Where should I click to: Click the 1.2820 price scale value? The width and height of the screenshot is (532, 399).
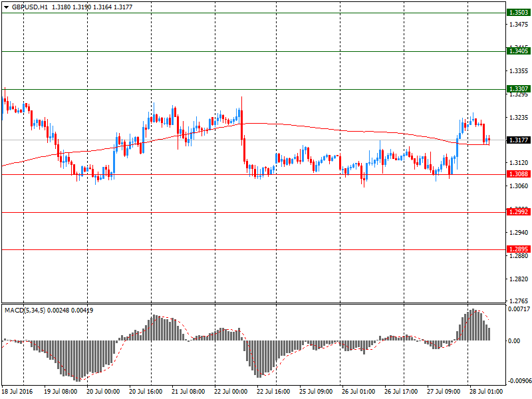[x=519, y=279]
